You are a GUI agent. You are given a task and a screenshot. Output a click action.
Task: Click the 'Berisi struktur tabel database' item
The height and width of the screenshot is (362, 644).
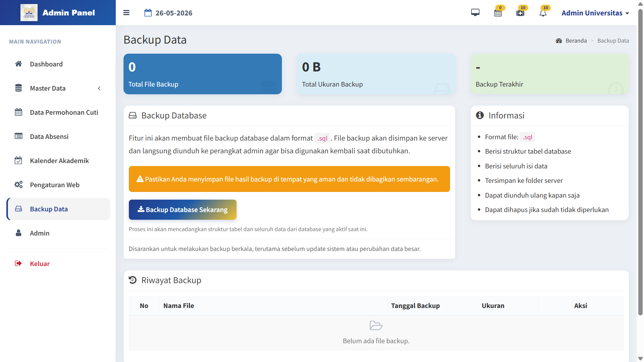(x=528, y=151)
